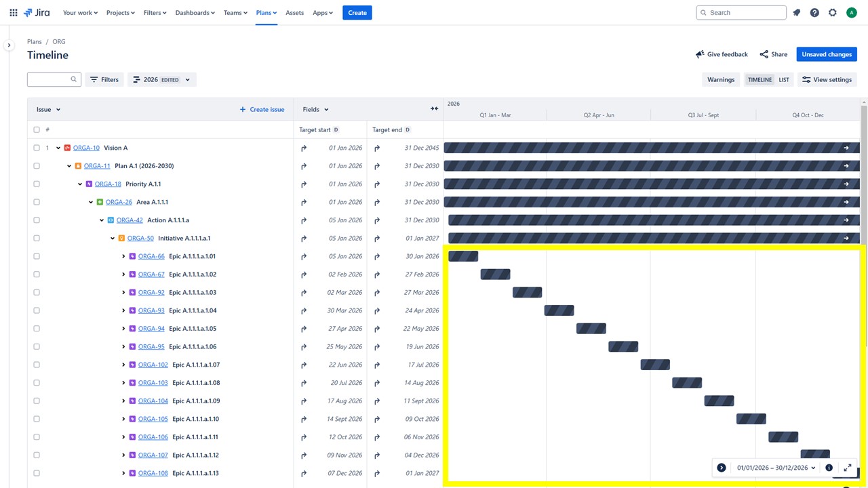Tick the checkbox for ORGA-108 row
The height and width of the screenshot is (488, 868).
pyautogui.click(x=37, y=473)
